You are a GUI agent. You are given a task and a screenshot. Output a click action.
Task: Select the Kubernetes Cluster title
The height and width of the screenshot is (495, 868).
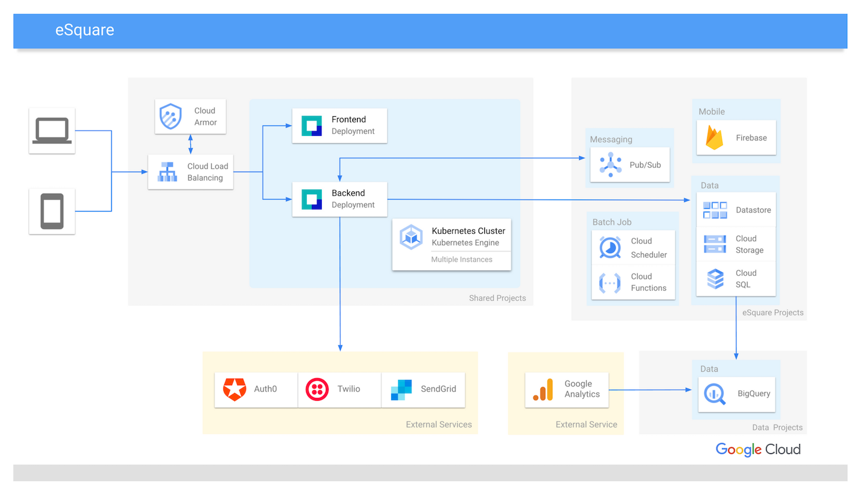click(468, 231)
